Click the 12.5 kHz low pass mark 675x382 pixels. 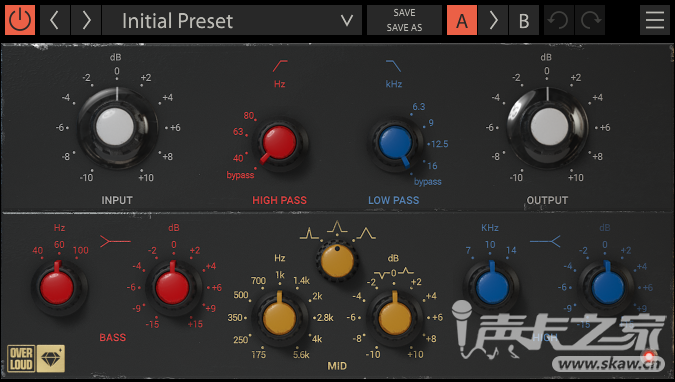pos(440,144)
